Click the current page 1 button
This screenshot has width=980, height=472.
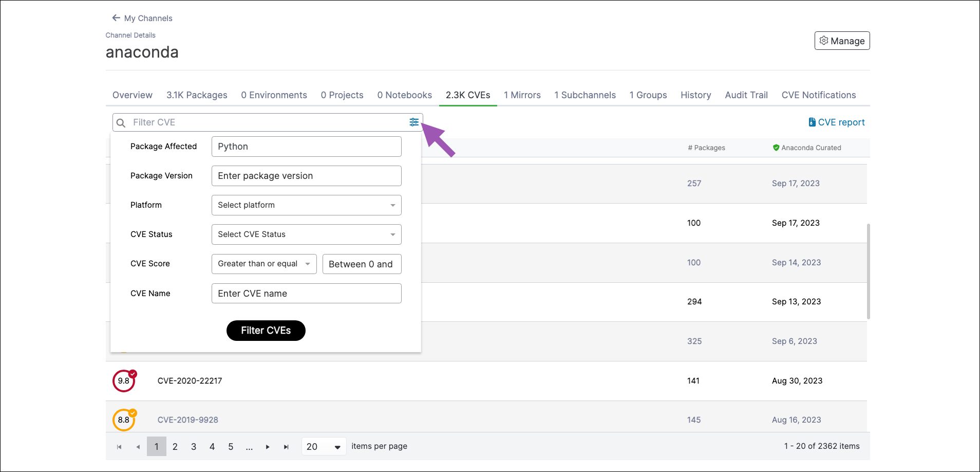point(157,447)
